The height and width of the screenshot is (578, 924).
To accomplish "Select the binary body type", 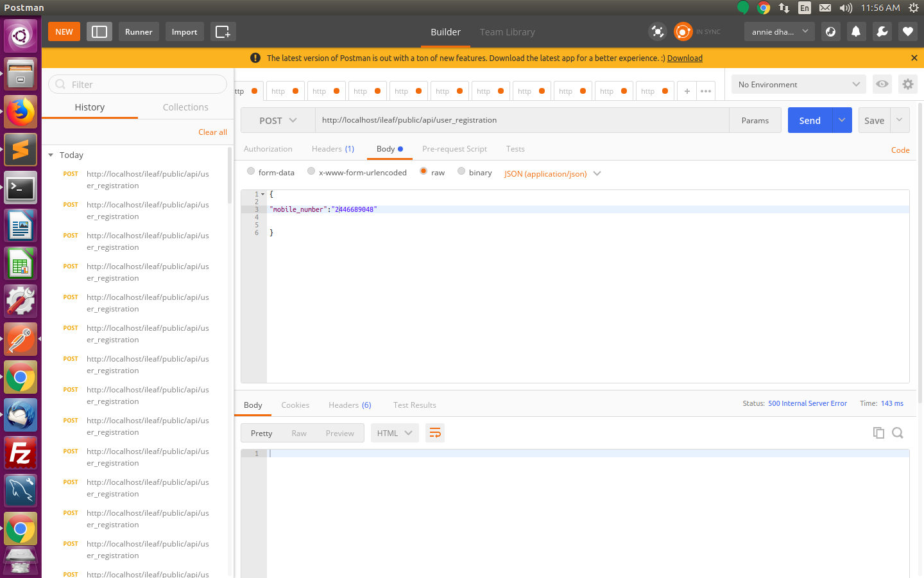I will click(461, 171).
